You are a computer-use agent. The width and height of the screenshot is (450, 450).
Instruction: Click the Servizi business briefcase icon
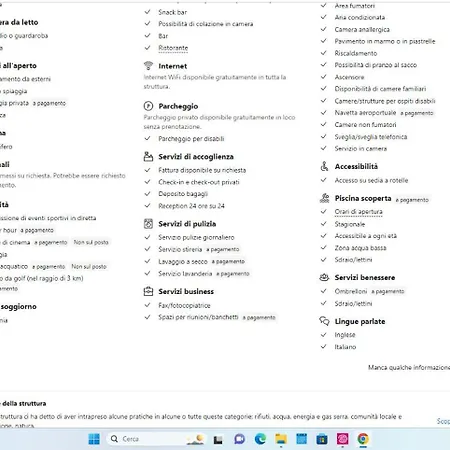coord(148,291)
